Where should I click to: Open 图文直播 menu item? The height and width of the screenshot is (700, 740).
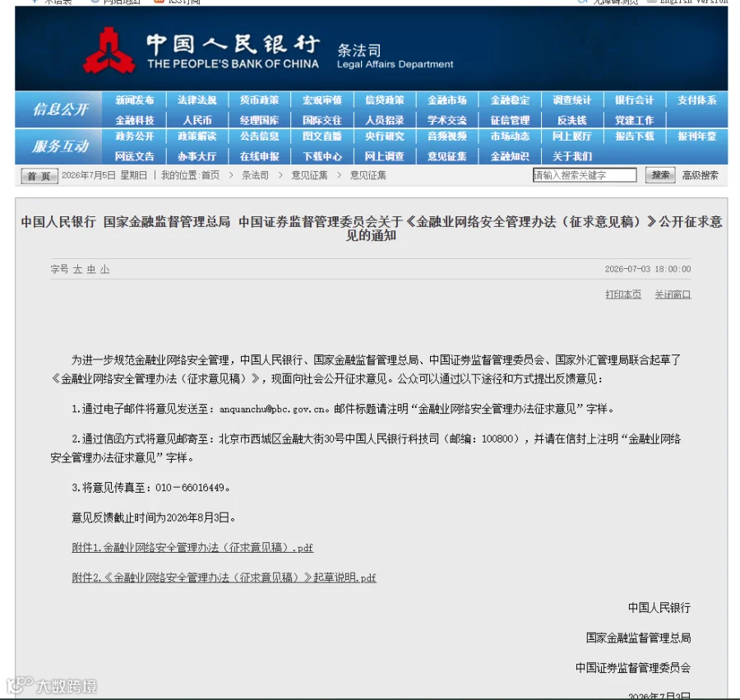[x=321, y=137]
